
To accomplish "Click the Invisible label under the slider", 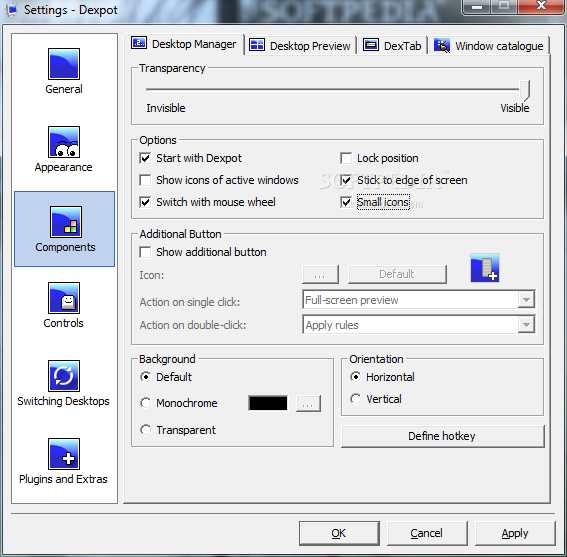I will click(166, 108).
